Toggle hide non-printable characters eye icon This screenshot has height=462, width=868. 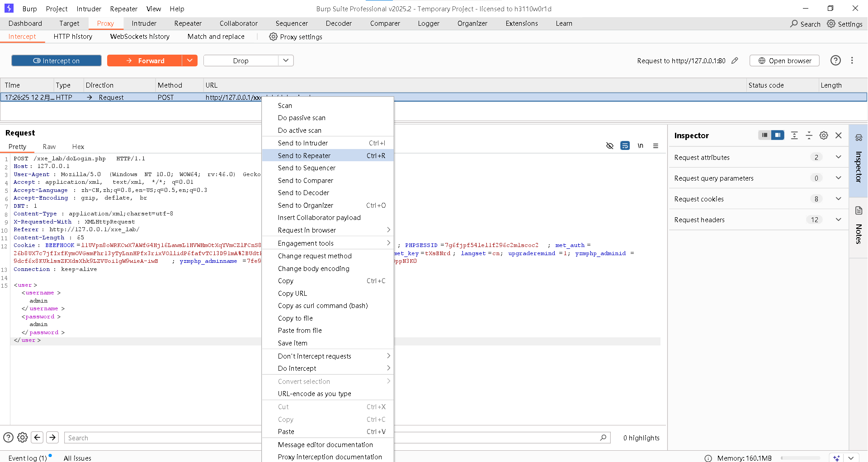(610, 145)
